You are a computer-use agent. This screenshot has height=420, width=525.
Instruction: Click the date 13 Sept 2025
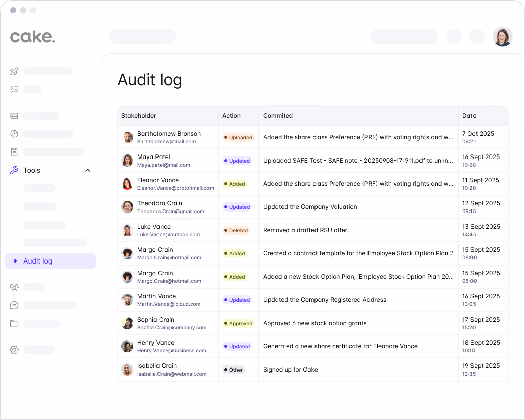click(x=481, y=227)
